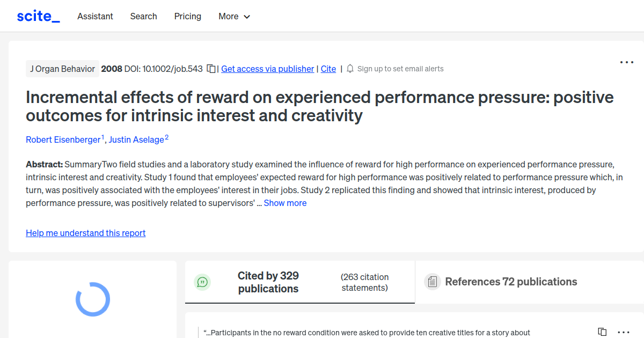Open Get access via publisher link
The image size is (644, 338).
[x=267, y=69]
